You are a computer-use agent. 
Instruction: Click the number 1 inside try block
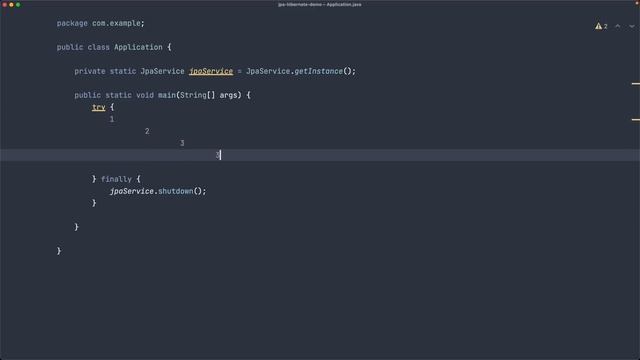(112, 119)
